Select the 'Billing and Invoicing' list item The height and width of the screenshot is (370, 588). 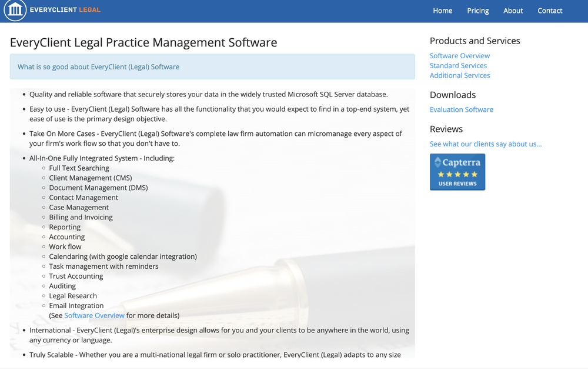click(81, 217)
